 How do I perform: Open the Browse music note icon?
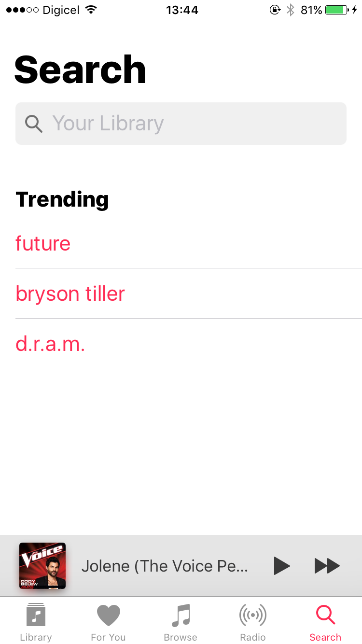pyautogui.click(x=181, y=616)
